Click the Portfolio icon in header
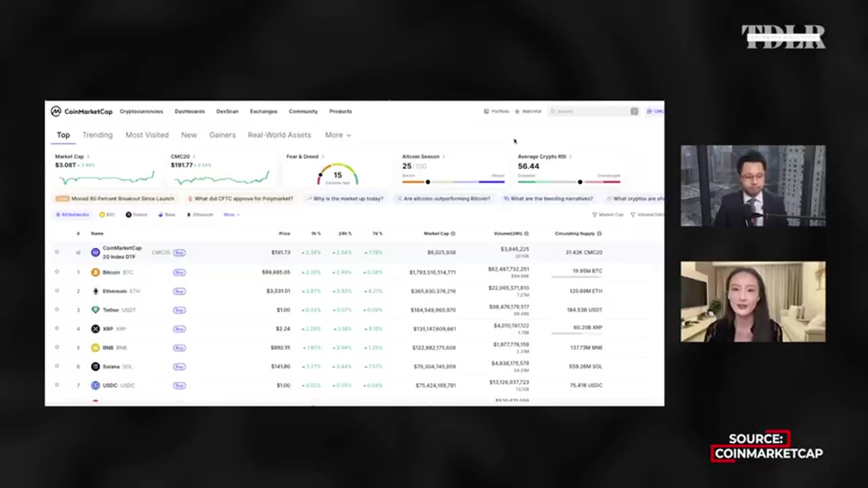The width and height of the screenshot is (868, 488). point(486,111)
